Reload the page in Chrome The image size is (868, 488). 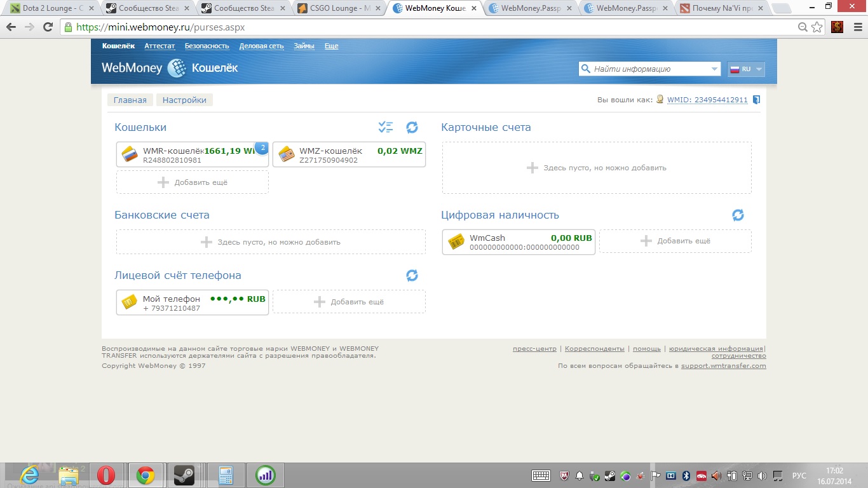click(48, 27)
